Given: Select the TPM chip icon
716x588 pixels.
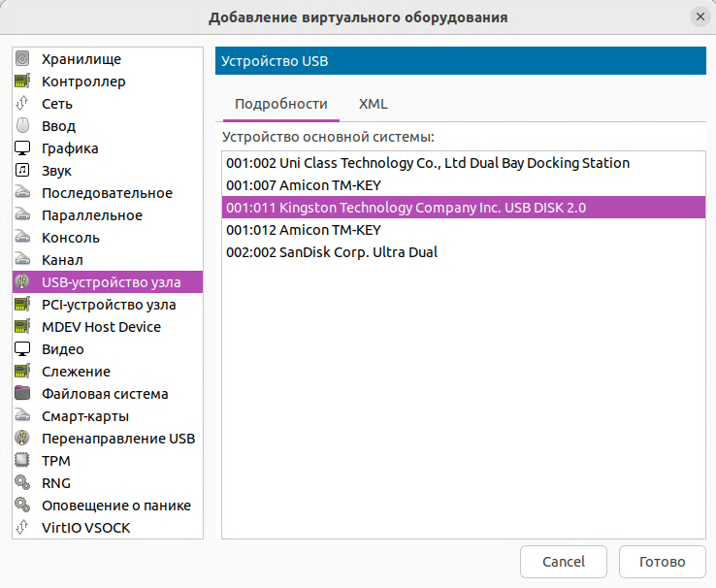Looking at the screenshot, I should 22,461.
